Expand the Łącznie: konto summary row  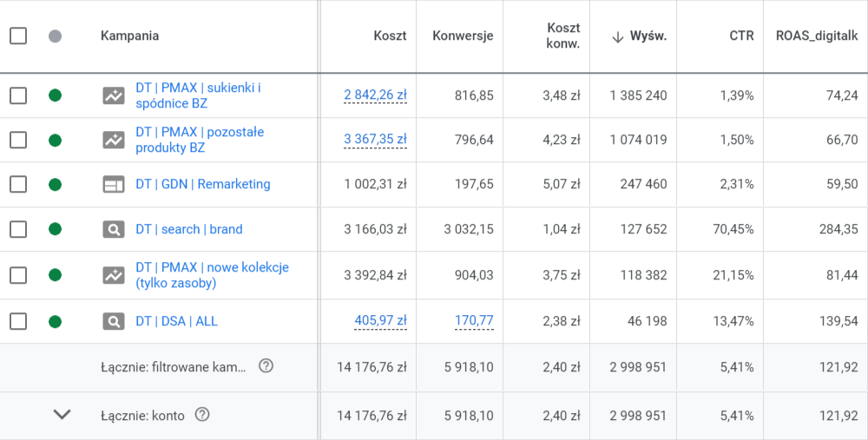point(62,415)
